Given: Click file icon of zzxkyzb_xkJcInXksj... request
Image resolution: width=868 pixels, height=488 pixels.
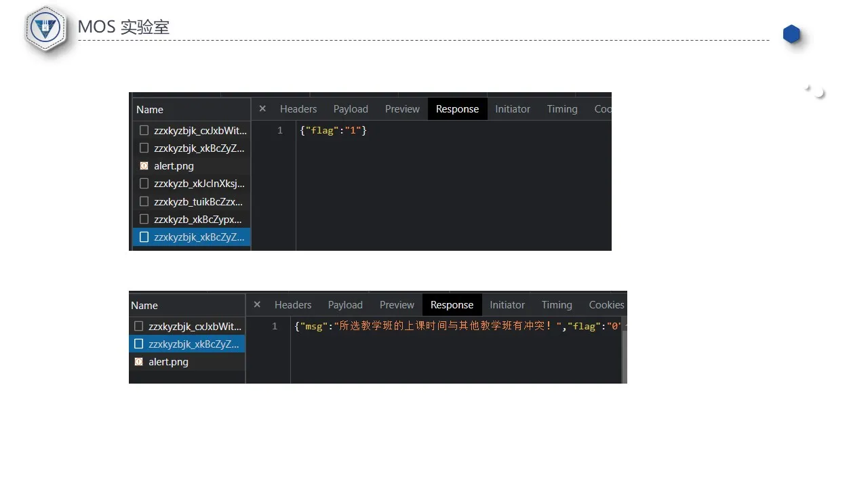Looking at the screenshot, I should pyautogui.click(x=144, y=184).
